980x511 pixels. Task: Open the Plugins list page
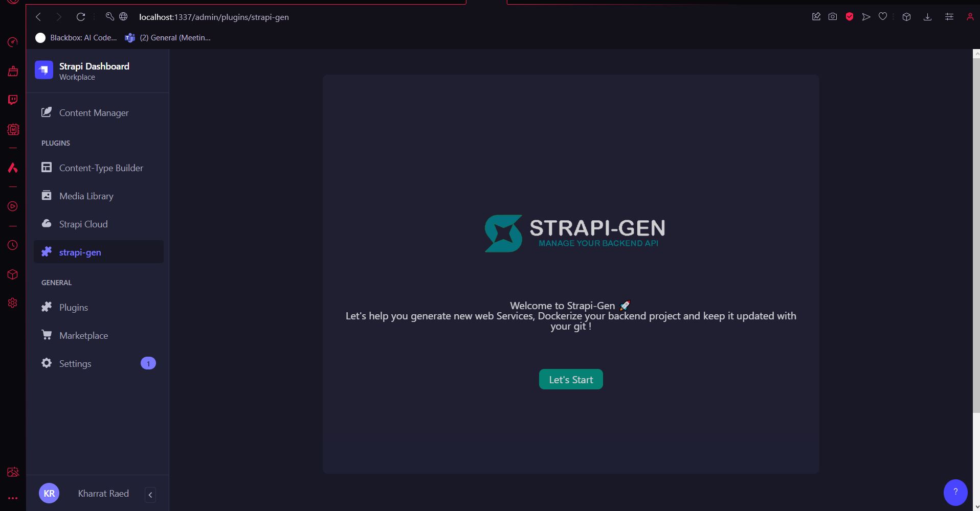pyautogui.click(x=73, y=308)
